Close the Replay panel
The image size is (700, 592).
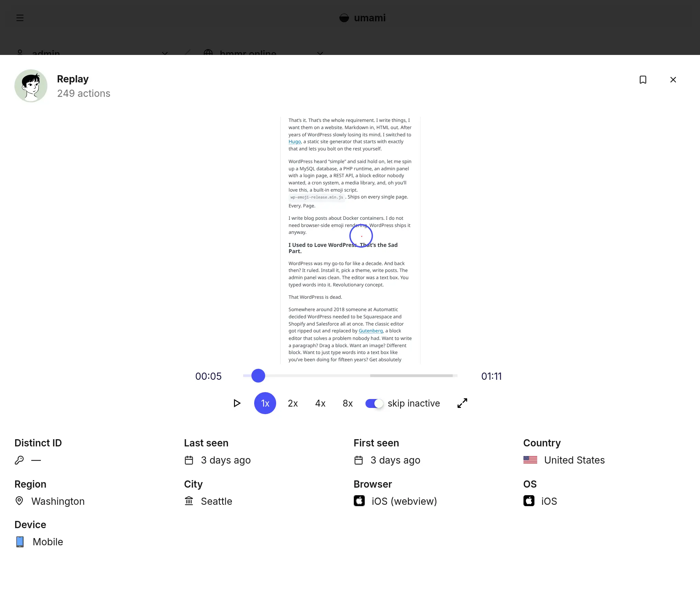pos(673,80)
